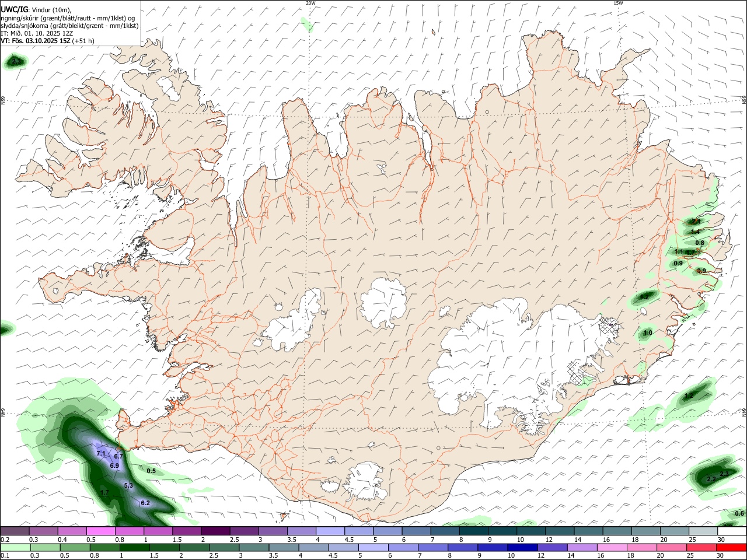Click the 6.9 precipitation value on the map
This screenshot has height=560, width=747.
tap(114, 466)
